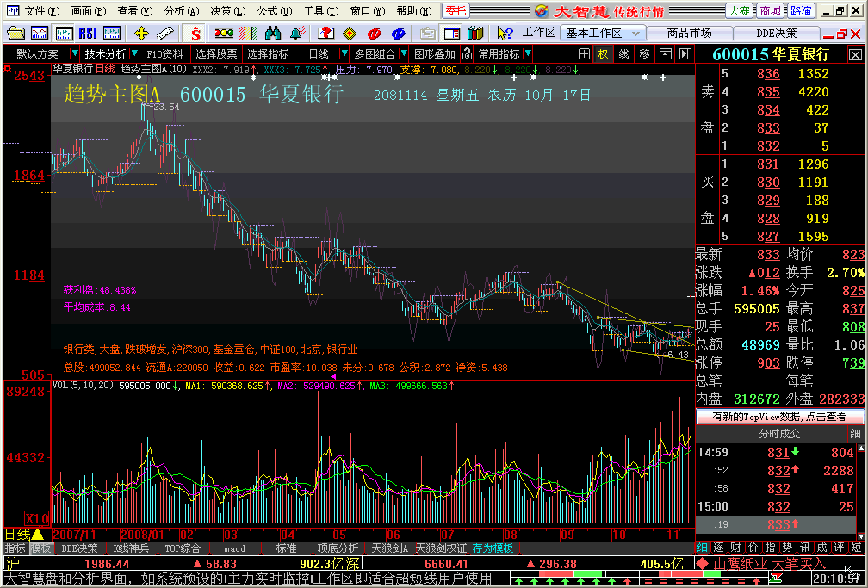Click the help cursor question icon
The height and width of the screenshot is (588, 868).
(505, 34)
